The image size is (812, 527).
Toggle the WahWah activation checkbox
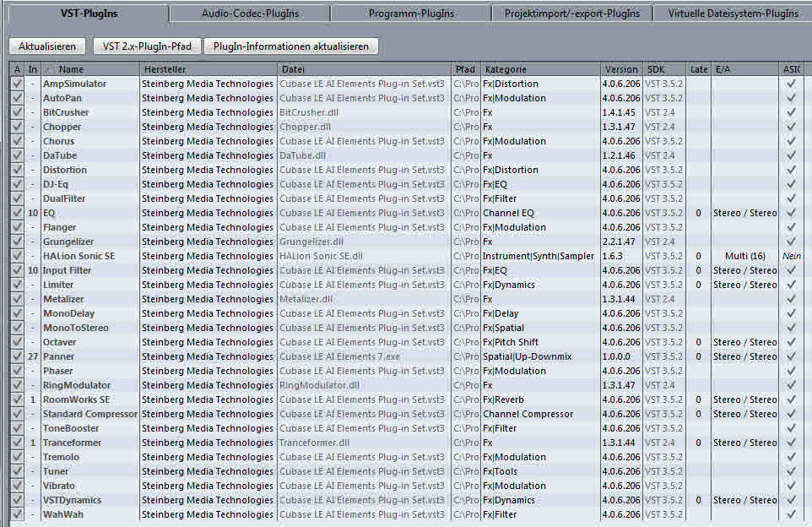tap(17, 514)
